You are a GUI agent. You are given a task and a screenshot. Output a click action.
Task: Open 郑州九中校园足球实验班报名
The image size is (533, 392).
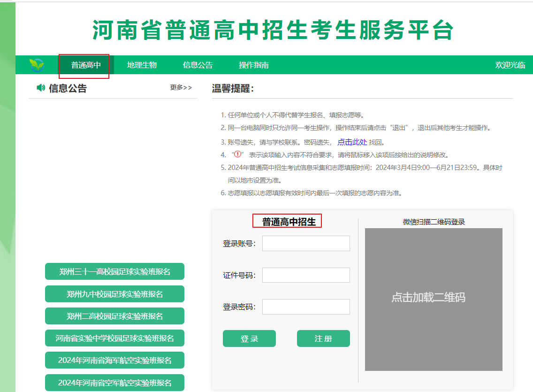tap(114, 294)
